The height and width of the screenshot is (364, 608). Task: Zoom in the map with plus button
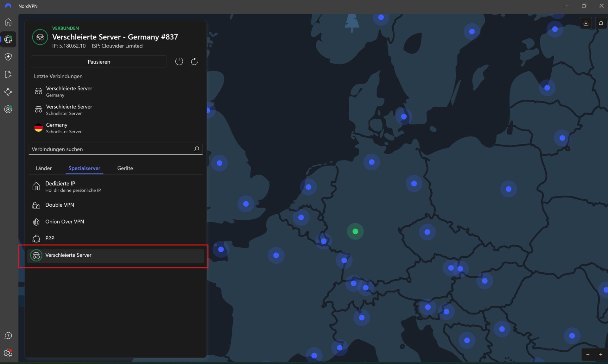click(x=601, y=355)
